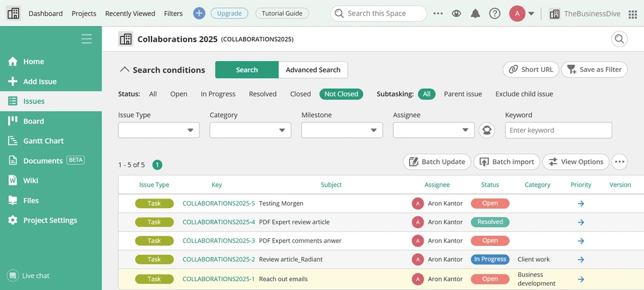
Task: Click the blue plus add button
Action: (x=199, y=13)
